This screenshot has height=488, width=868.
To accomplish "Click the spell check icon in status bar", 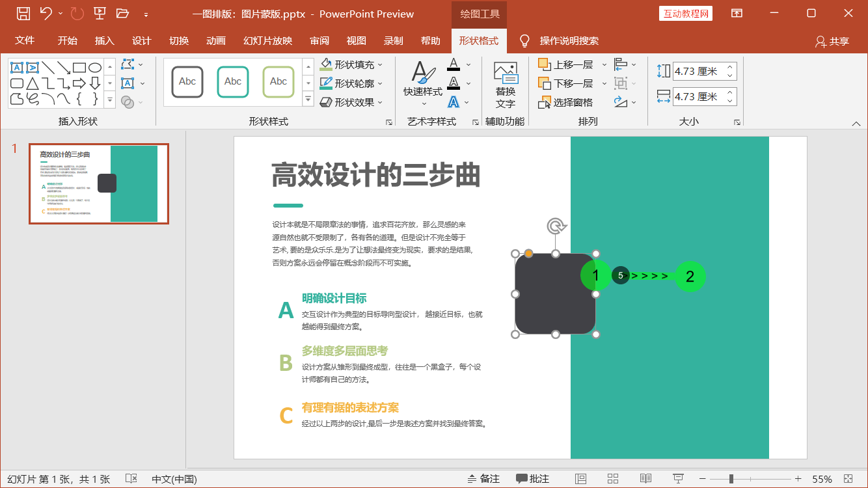I will pos(131,479).
